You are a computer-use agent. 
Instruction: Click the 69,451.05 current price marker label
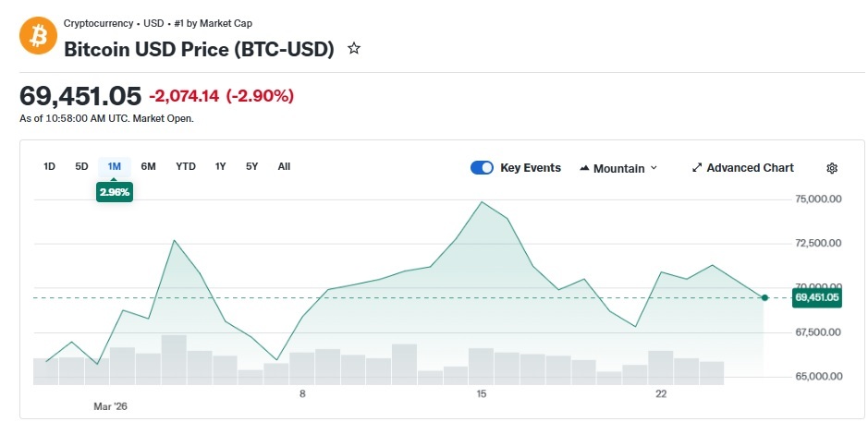click(816, 297)
